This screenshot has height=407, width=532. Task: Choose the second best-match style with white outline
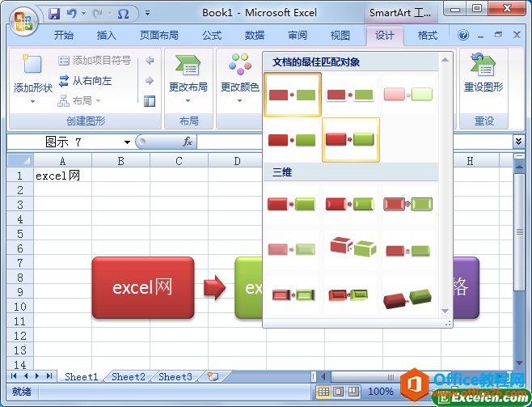(x=350, y=95)
